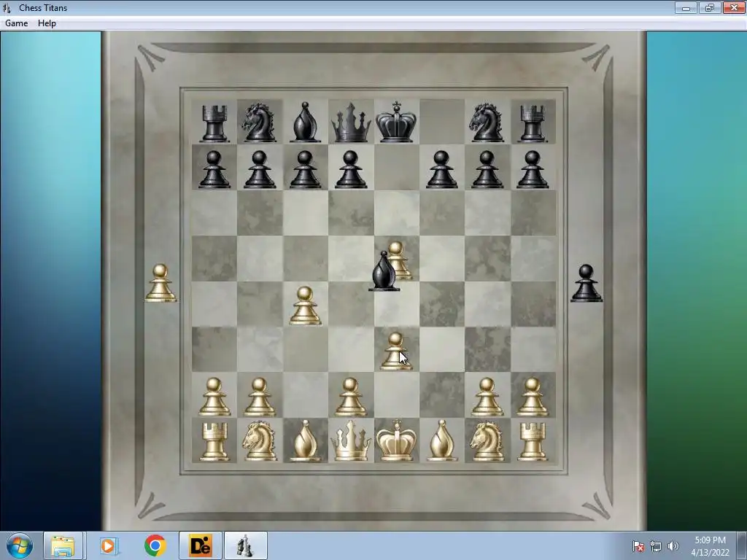Viewport: 747px width, 560px height.
Task: Open the network icon in system tray
Action: point(656,546)
